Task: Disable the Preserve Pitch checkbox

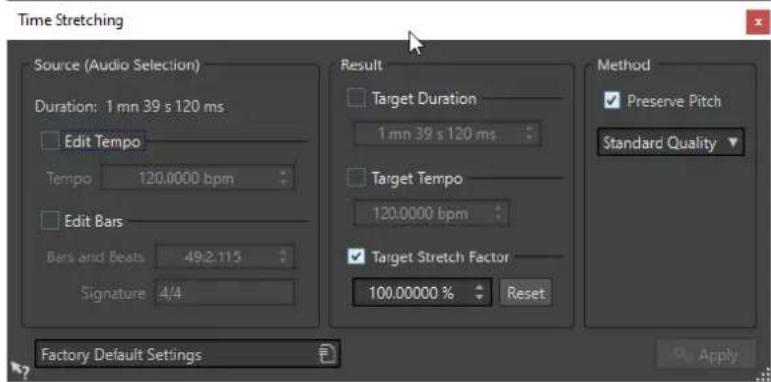Action: (x=612, y=101)
